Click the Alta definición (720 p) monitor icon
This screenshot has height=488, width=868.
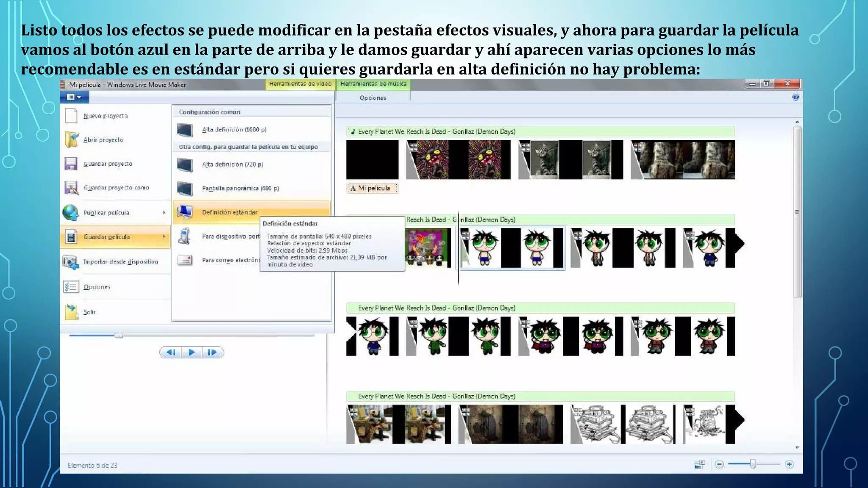(x=185, y=164)
